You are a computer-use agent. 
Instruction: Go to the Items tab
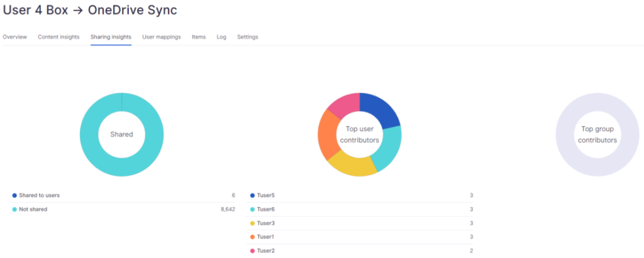click(x=199, y=37)
